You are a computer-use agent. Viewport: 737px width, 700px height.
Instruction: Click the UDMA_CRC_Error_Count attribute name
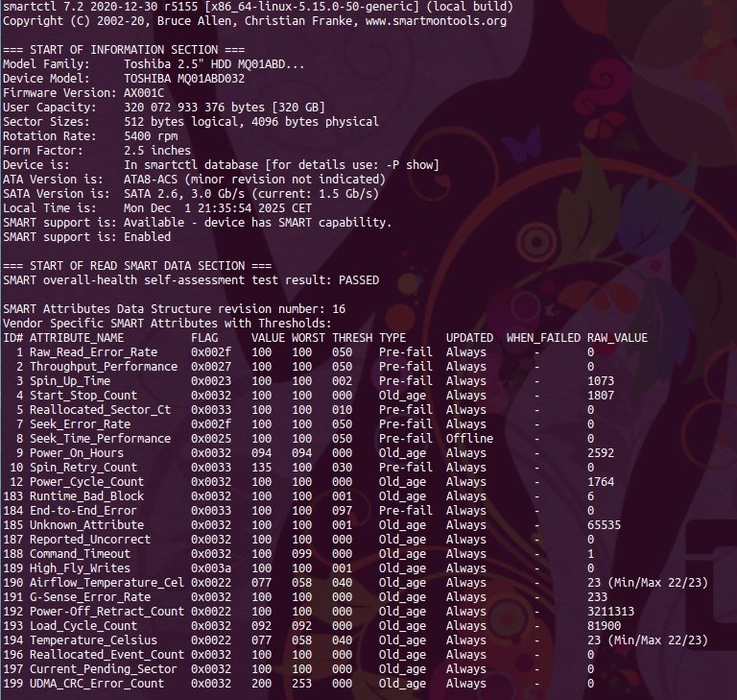[96, 684]
